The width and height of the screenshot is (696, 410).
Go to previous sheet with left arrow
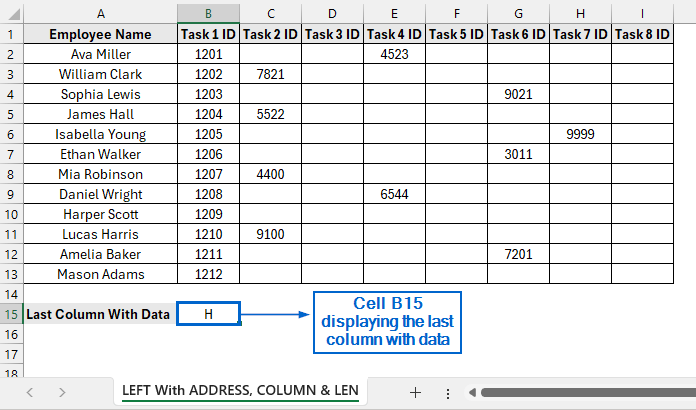pyautogui.click(x=30, y=392)
